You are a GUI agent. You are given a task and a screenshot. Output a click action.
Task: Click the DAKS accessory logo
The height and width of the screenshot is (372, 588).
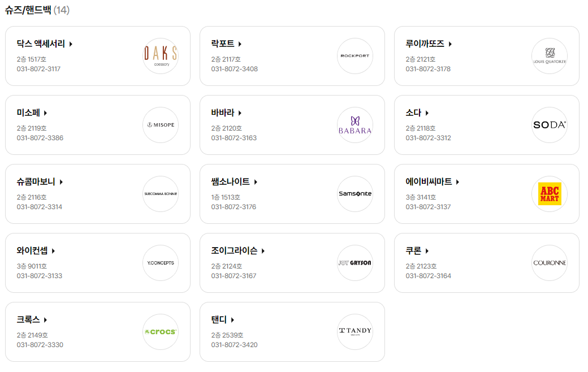pos(161,56)
